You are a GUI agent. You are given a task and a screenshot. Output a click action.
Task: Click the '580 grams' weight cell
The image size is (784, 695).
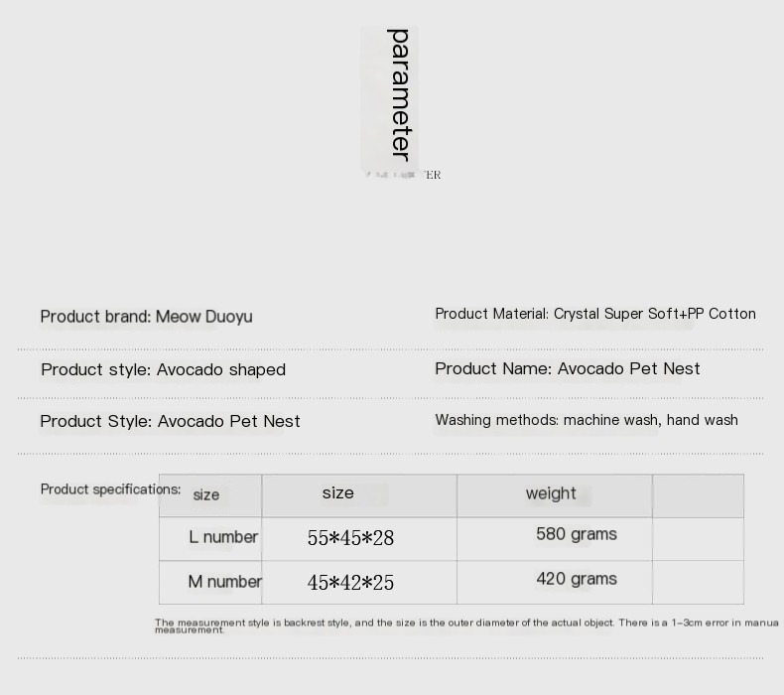point(576,534)
